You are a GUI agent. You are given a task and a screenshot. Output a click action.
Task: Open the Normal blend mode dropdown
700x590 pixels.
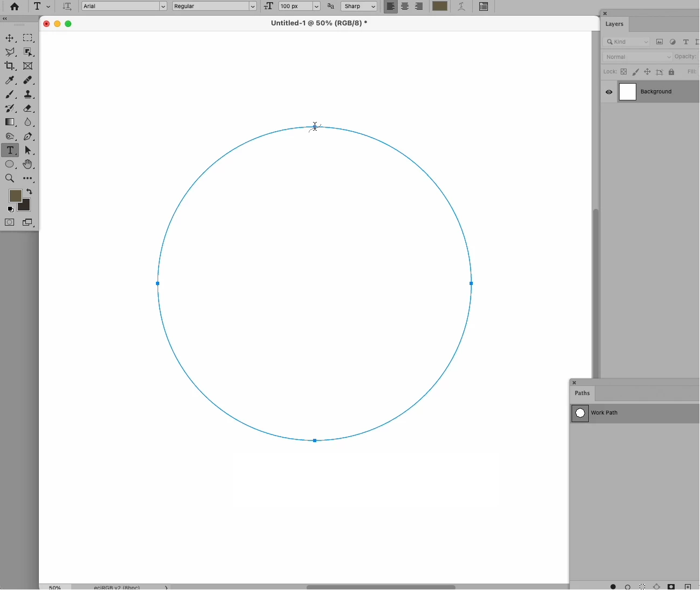[637, 57]
